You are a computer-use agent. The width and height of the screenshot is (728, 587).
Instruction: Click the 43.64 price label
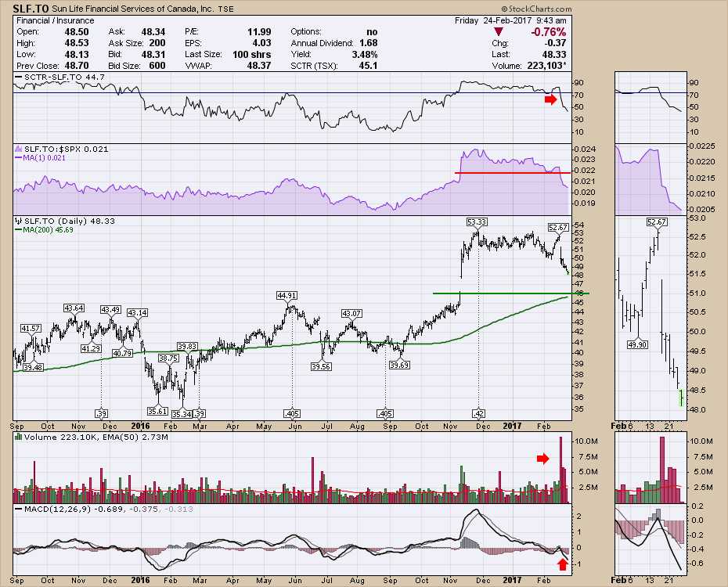(x=74, y=308)
